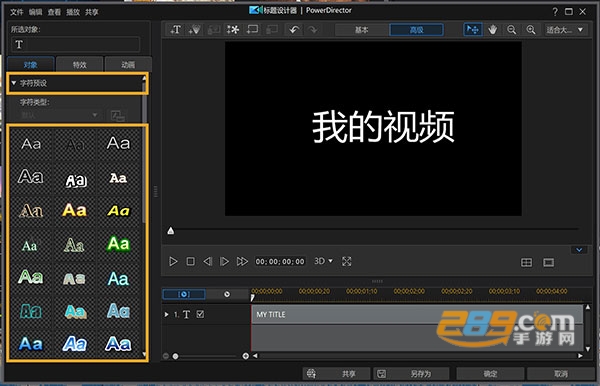The height and width of the screenshot is (386, 600).
Task: Click the timeline horizontal scroll left arrow
Action: 255,356
